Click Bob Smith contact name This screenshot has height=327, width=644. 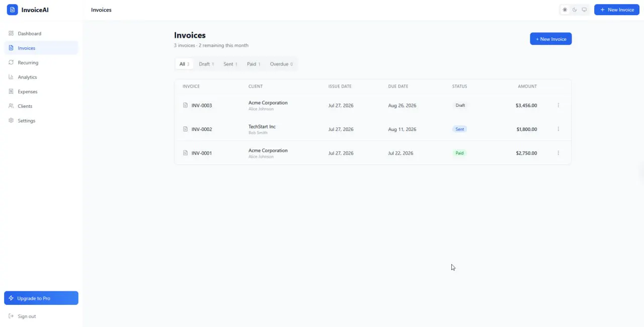pyautogui.click(x=258, y=133)
